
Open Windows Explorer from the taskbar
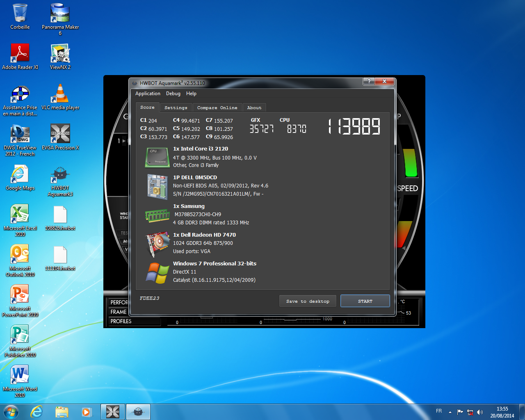coord(62,412)
